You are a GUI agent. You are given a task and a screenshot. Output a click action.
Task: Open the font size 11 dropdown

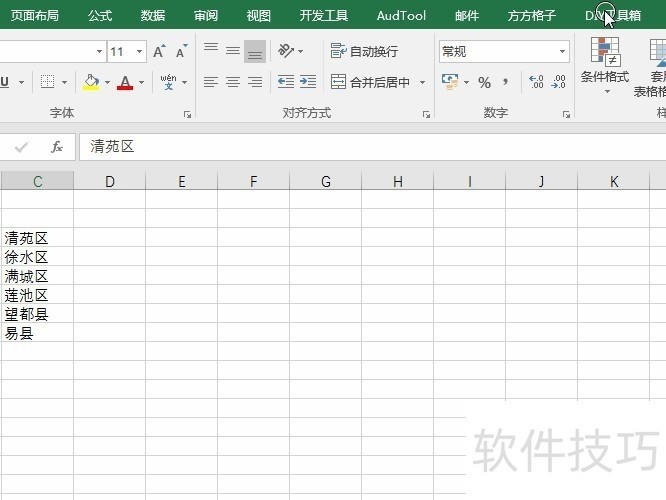coord(139,51)
